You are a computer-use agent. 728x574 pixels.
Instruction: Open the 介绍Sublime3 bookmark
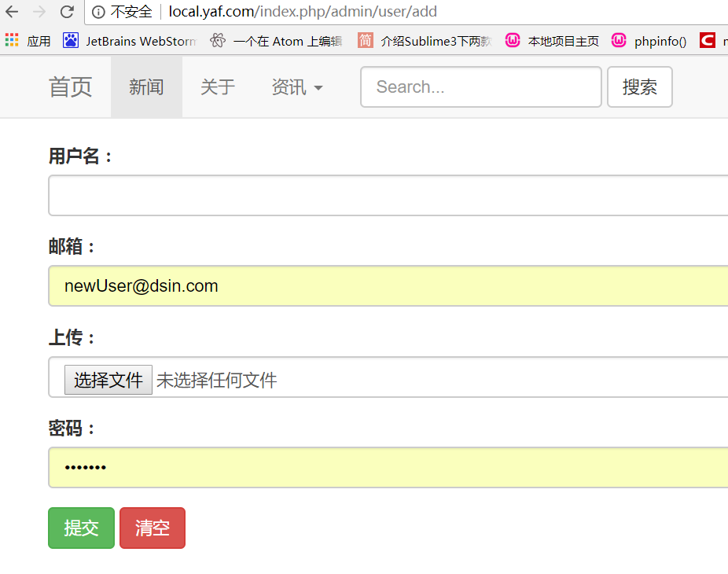pyautogui.click(x=425, y=41)
